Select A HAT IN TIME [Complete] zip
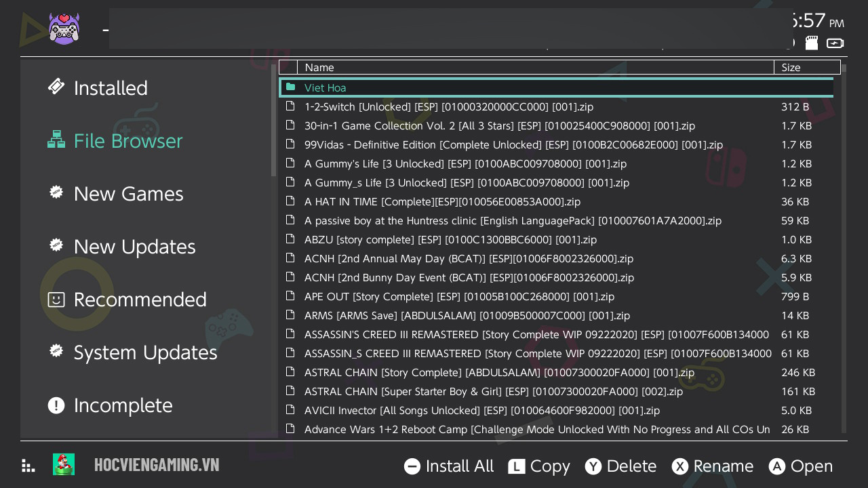Viewport: 868px width, 488px height. (x=556, y=201)
